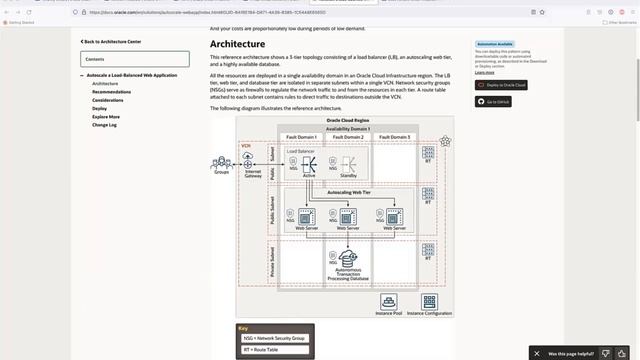Select Considerations in the contents list
Viewport: 640px width, 360px height.
point(108,100)
